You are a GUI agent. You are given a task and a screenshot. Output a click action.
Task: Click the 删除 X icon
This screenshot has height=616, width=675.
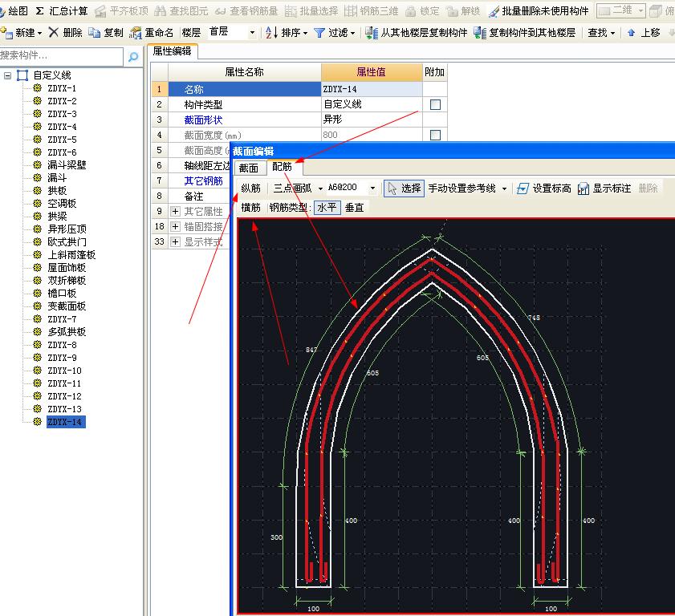pos(54,32)
